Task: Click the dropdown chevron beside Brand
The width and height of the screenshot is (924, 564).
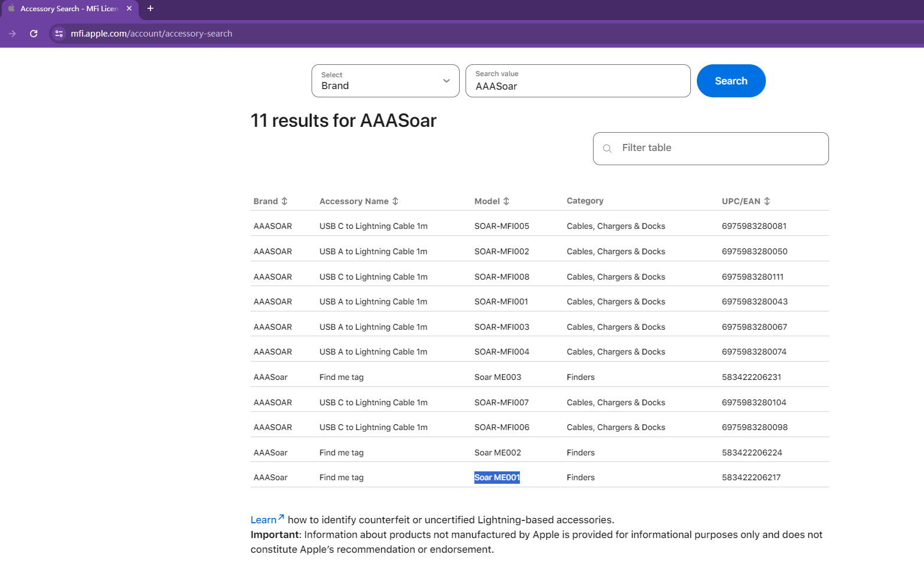Action: pyautogui.click(x=447, y=81)
